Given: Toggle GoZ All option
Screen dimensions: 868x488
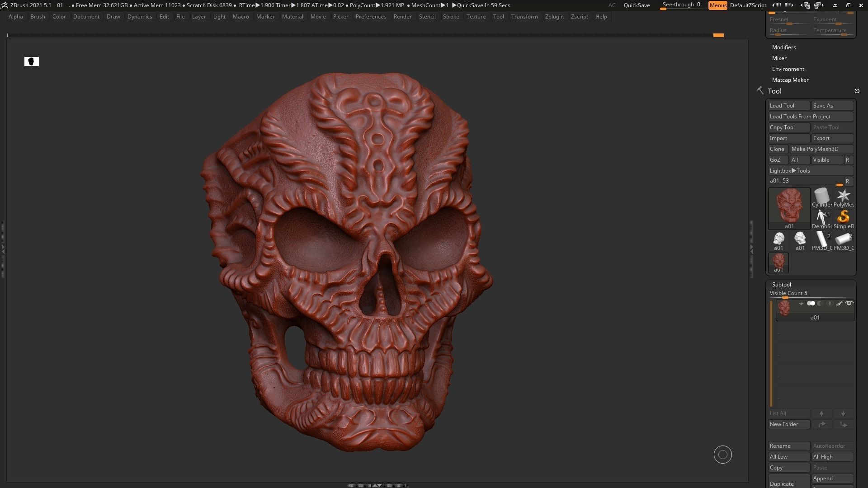Looking at the screenshot, I should tap(799, 160).
